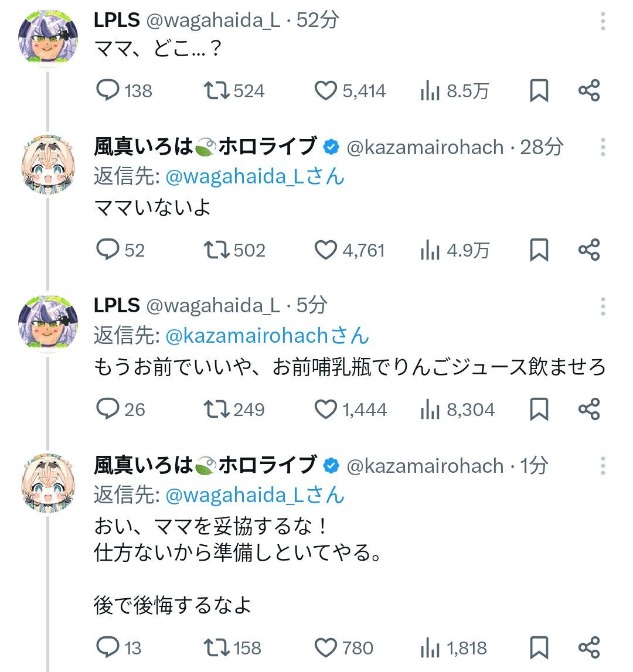Retweet the "ママ、どこ...？" post

[216, 91]
